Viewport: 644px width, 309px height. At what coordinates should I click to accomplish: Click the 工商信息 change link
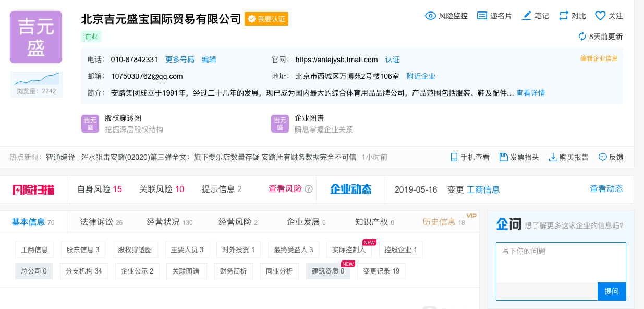pos(483,189)
